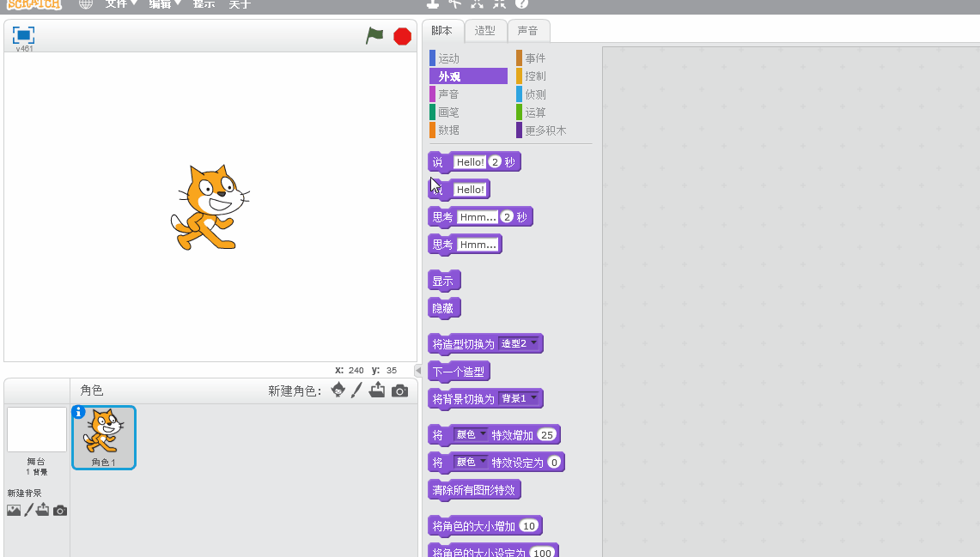Paint a new backdrop icon
The height and width of the screenshot is (557, 980).
click(x=28, y=510)
